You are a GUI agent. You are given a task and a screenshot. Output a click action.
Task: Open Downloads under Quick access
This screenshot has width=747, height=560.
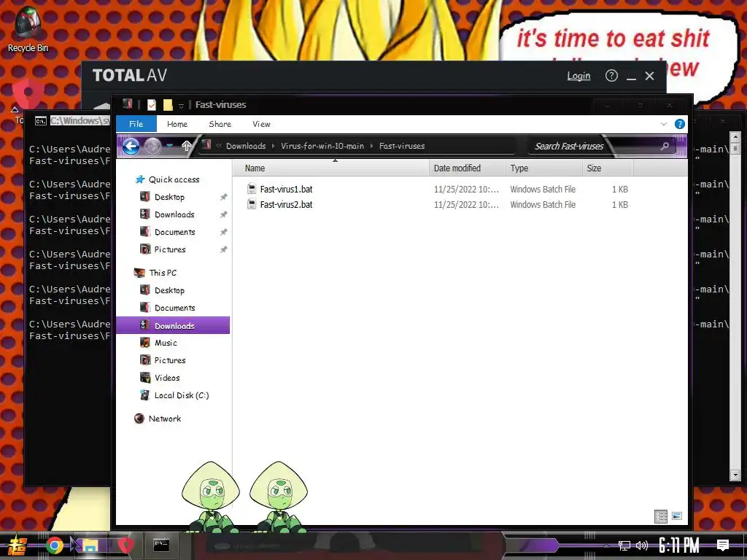(x=174, y=215)
